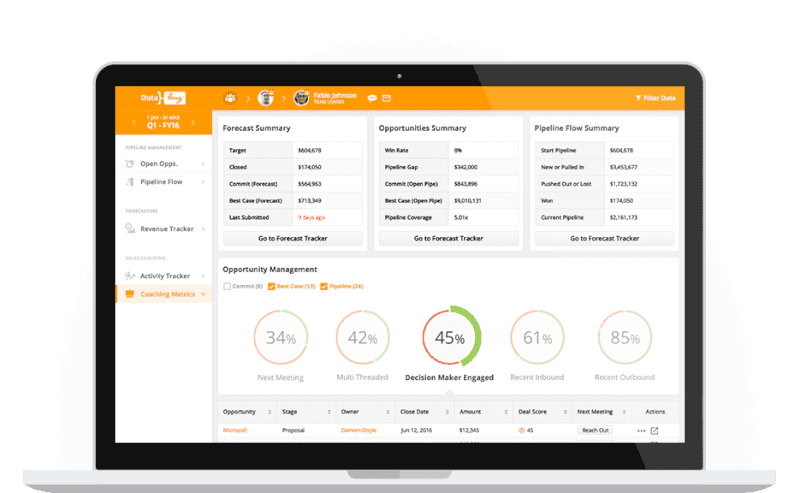800x493 pixels.
Task: Select Activity Tracker in the sidebar
Action: click(x=164, y=276)
